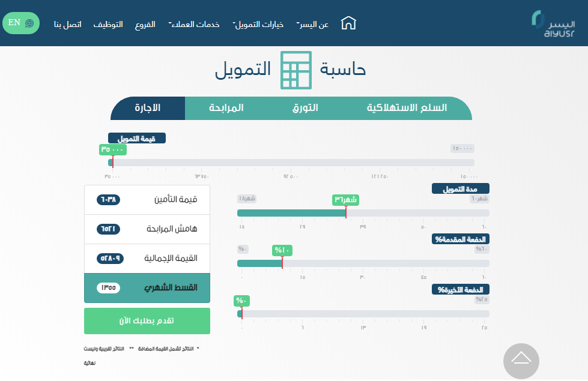Click the شهر٦٠ maximum duration tag
Screen dimensions: 588x381
click(480, 199)
